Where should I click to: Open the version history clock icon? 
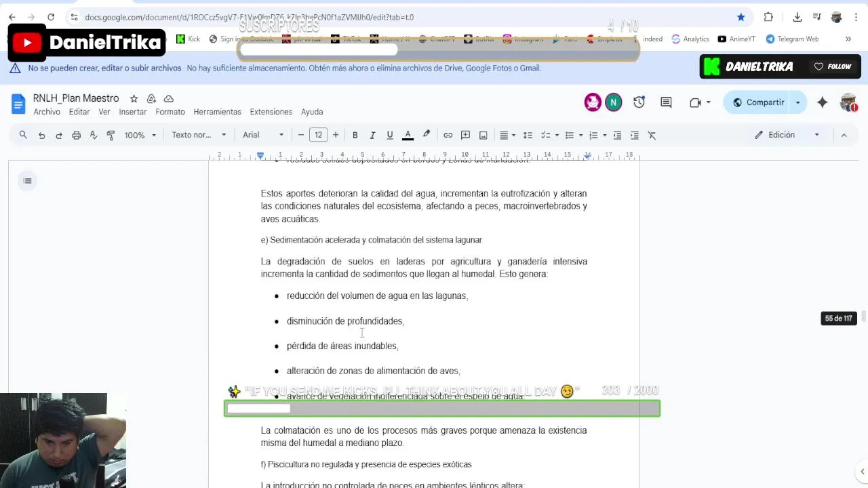coord(639,102)
